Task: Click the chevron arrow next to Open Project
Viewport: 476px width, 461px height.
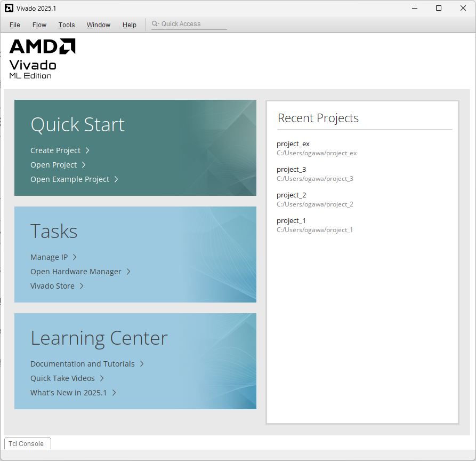Action: [84, 165]
